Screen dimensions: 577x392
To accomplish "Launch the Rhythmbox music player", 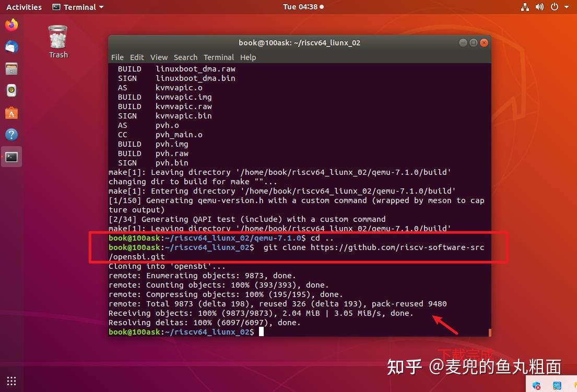I will point(11,90).
